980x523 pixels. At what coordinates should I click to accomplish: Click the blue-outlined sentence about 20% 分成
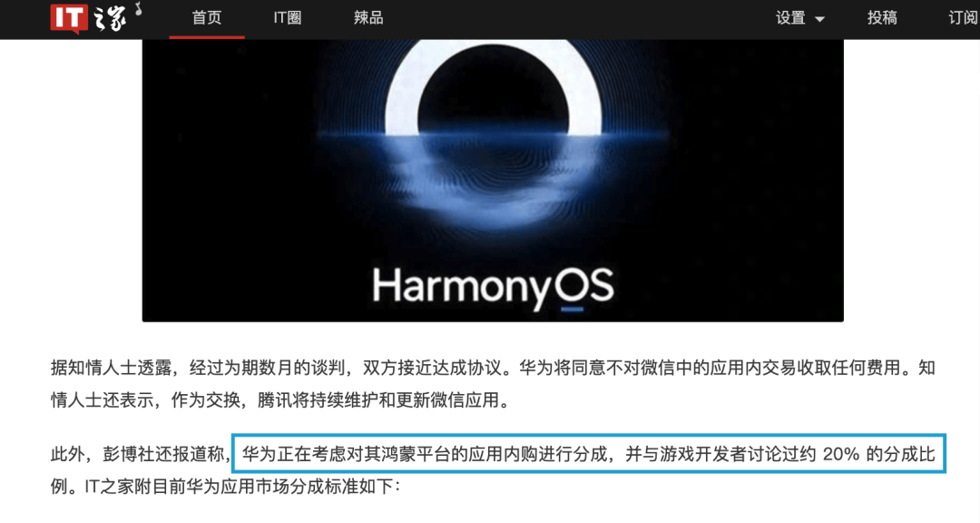[x=588, y=454]
